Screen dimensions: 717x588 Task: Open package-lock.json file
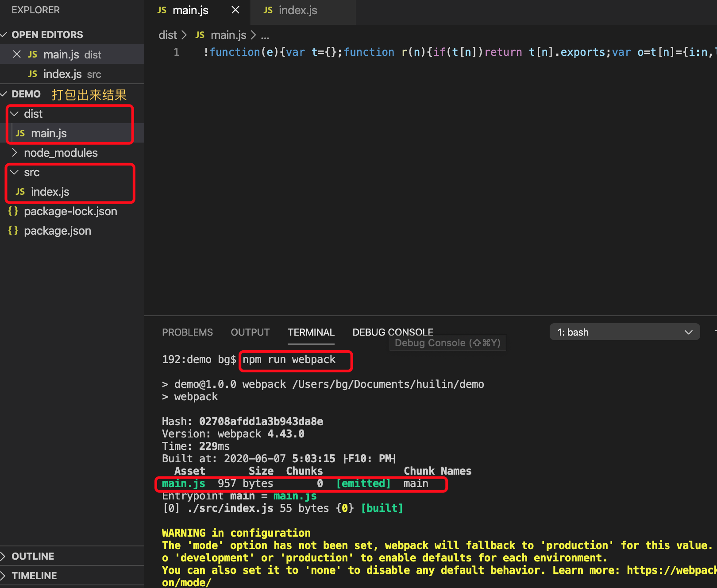[x=72, y=211]
